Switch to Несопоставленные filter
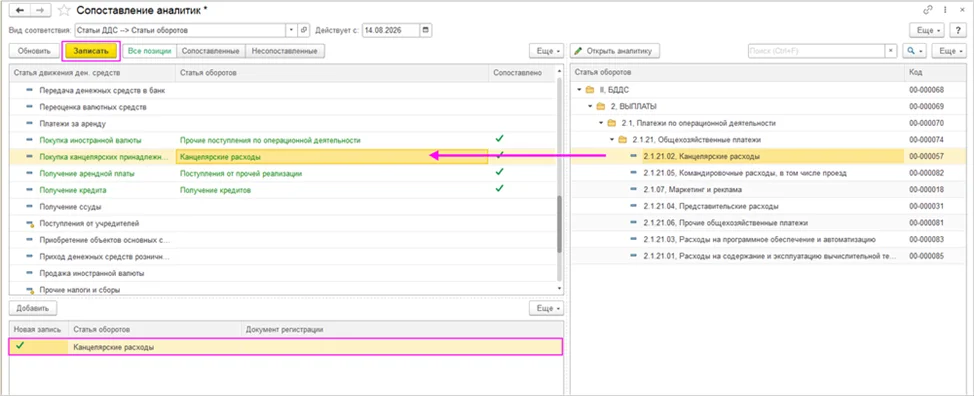The height and width of the screenshot is (396, 974). coord(285,51)
